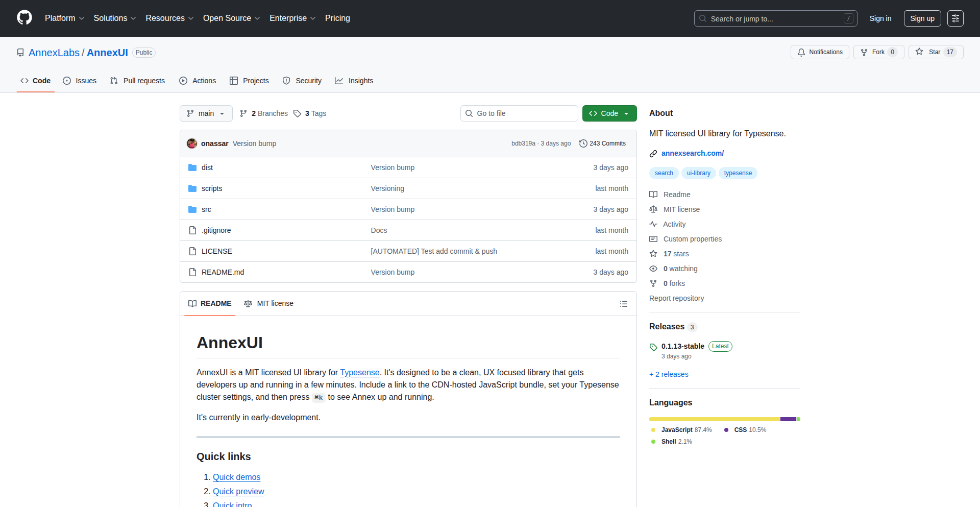
Task: Select the LICENSE file icon
Action: pyautogui.click(x=192, y=251)
